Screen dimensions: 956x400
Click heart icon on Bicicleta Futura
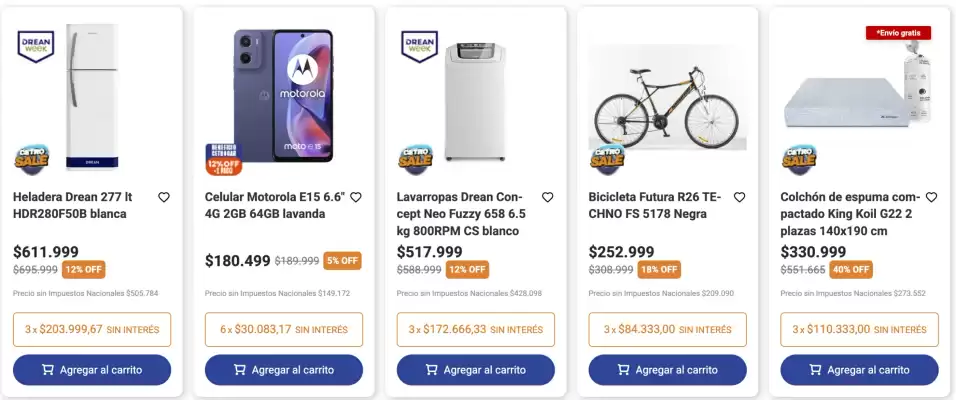coord(740,198)
